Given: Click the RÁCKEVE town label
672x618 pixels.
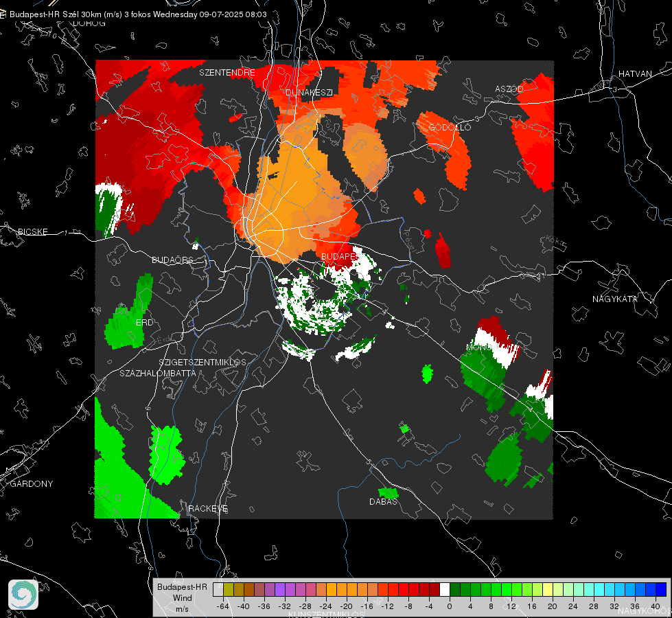Looking at the screenshot, I should tap(208, 509).
